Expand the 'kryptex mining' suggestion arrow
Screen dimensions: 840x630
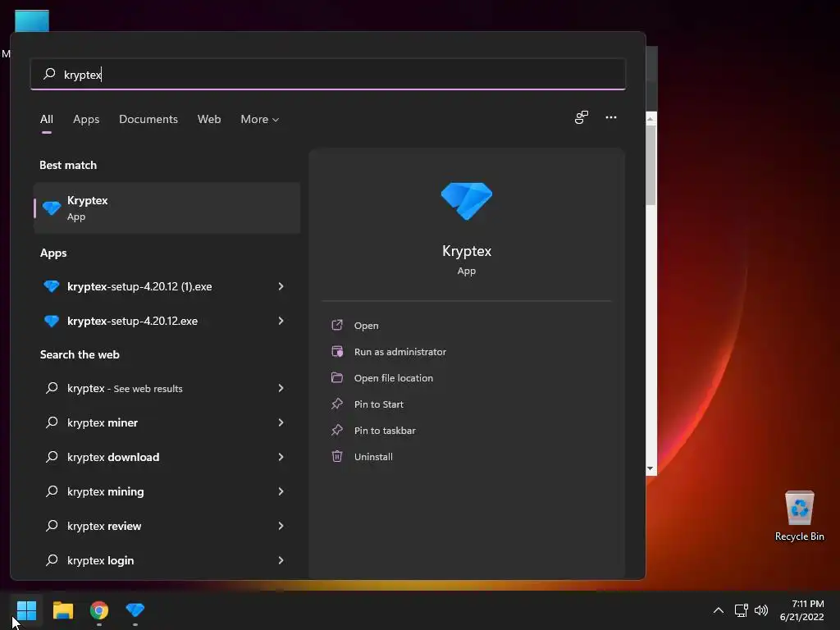(x=281, y=491)
